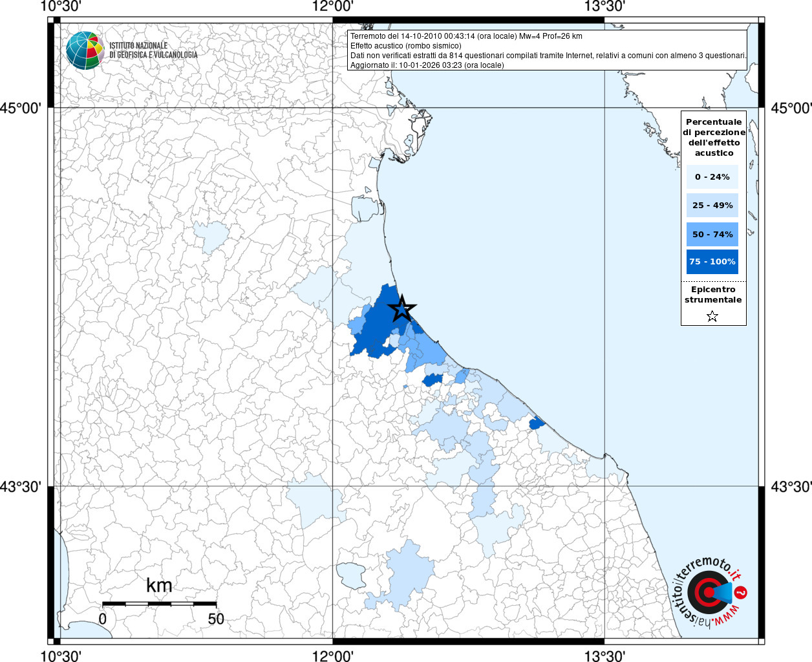Click the INGV globe logo

click(x=85, y=50)
